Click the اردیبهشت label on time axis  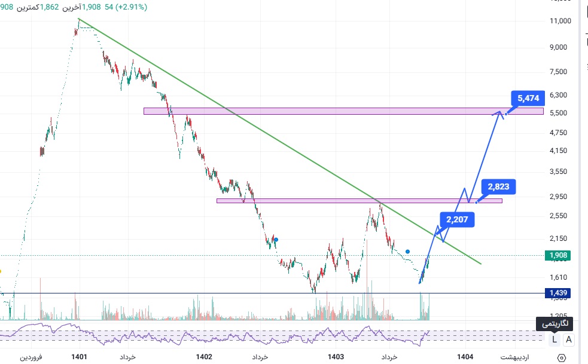(x=514, y=357)
